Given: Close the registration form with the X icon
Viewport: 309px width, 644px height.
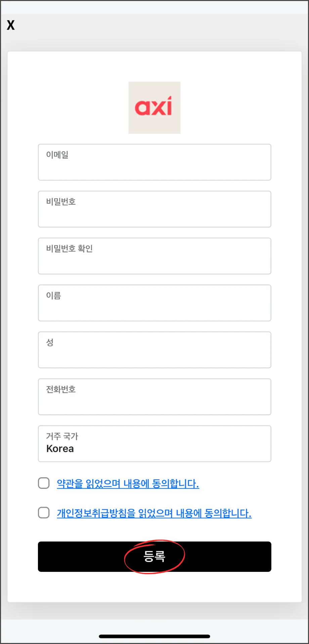Looking at the screenshot, I should coord(11,25).
